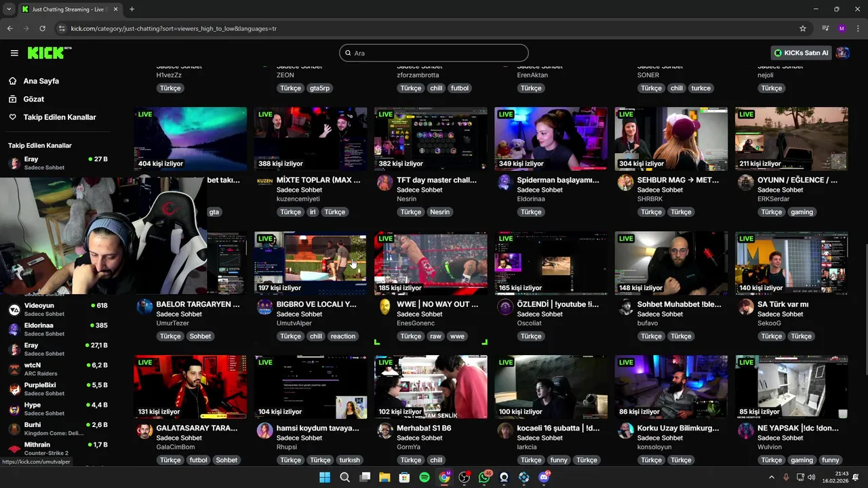
Task: Open the Chrome three-dot menu
Action: tap(858, 28)
